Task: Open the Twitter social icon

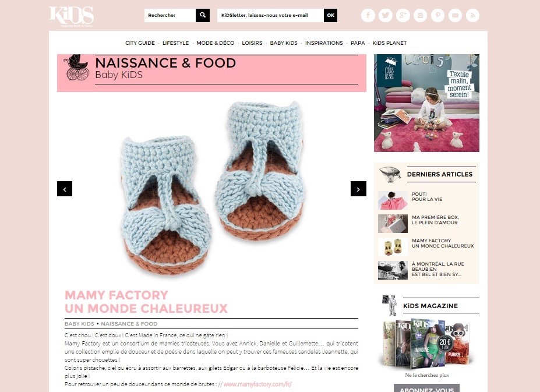Action: tap(386, 16)
